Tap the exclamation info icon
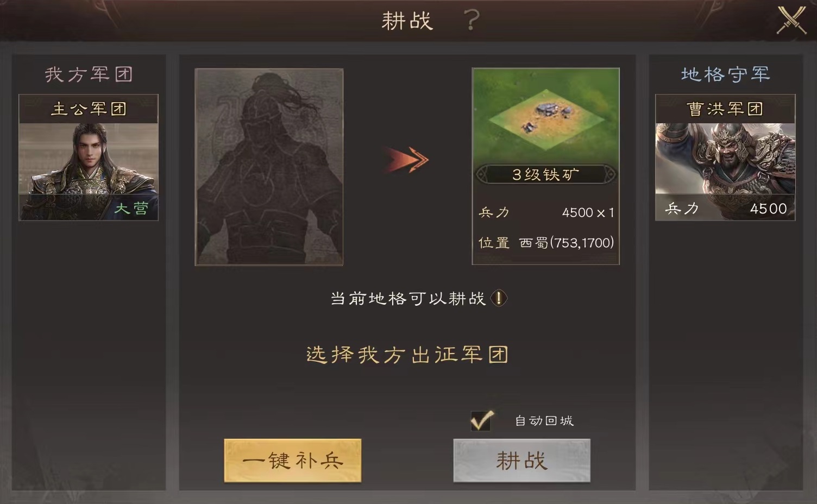The image size is (817, 504). (x=499, y=298)
